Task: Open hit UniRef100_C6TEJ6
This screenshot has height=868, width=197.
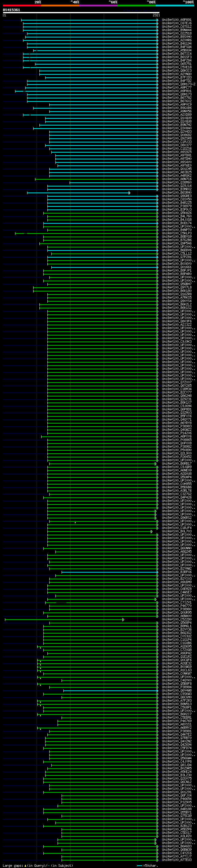Action: (176, 23)
